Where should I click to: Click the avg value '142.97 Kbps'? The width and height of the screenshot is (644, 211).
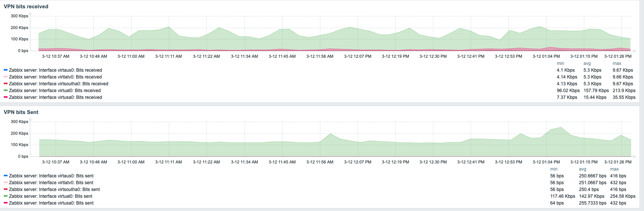click(592, 196)
